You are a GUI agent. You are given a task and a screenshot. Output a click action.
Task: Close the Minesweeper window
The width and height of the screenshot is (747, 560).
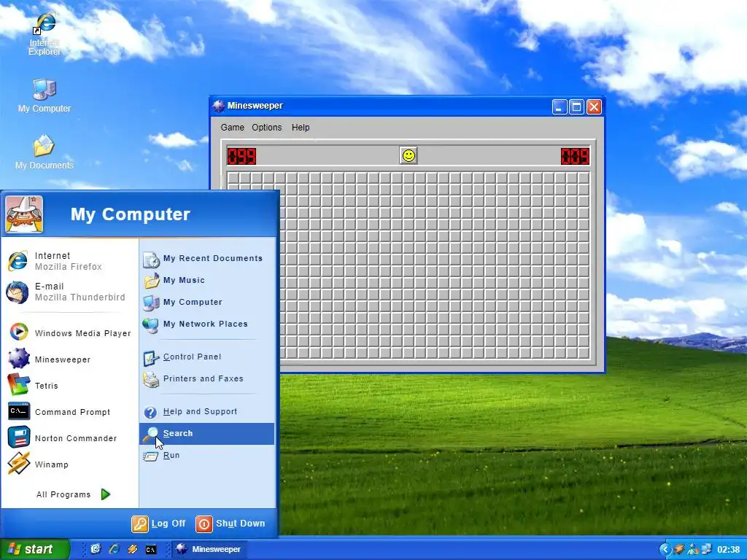point(594,106)
